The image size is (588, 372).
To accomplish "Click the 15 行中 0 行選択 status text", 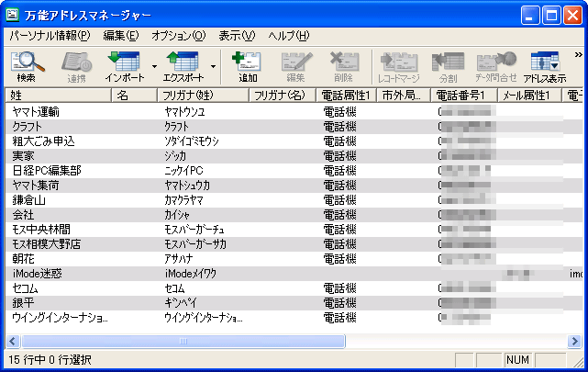I will point(50,360).
